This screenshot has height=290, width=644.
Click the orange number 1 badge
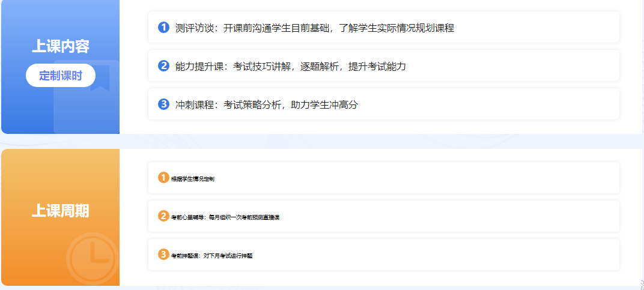click(x=163, y=178)
